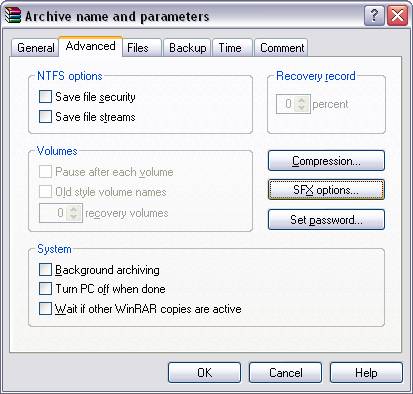This screenshot has width=413, height=394.
Task: Open the Help button at bottom
Action: coord(366,373)
